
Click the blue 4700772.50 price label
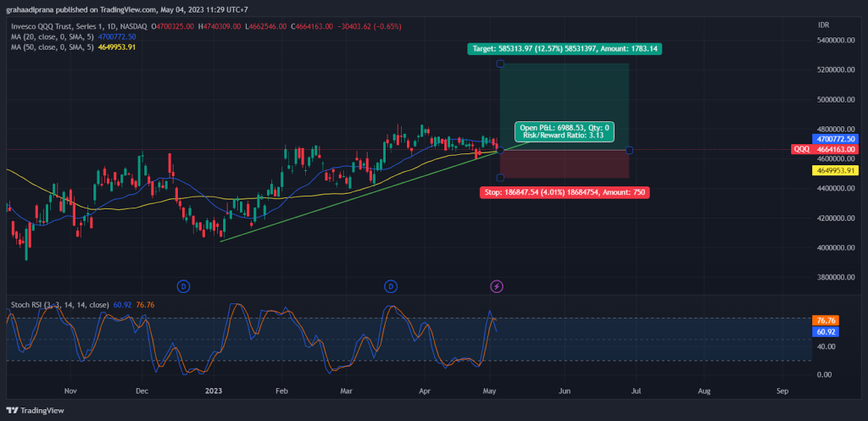836,138
